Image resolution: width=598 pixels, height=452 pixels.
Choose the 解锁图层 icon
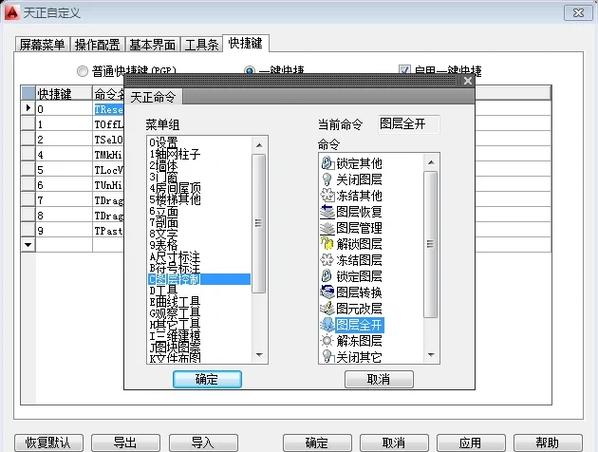pos(327,244)
